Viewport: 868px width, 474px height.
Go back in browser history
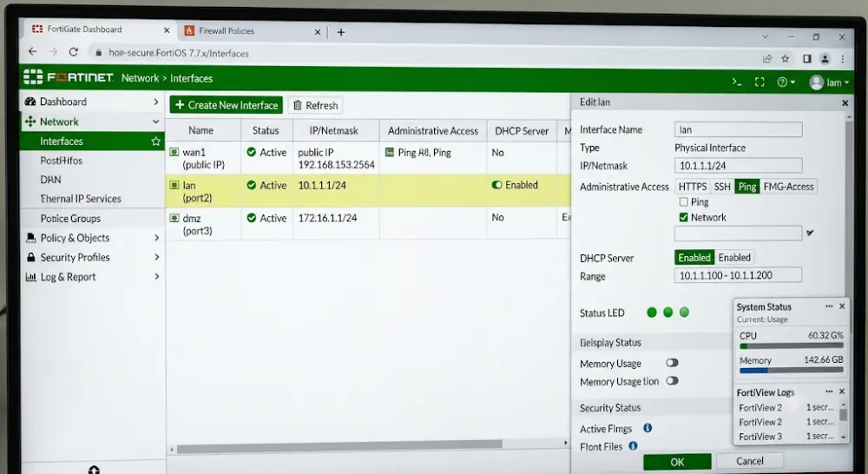click(x=33, y=51)
